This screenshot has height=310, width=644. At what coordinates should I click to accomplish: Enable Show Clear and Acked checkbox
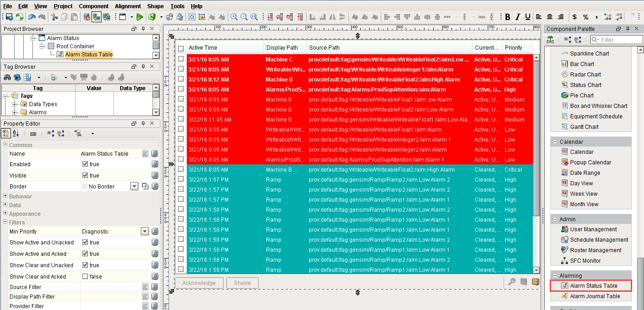coord(85,277)
